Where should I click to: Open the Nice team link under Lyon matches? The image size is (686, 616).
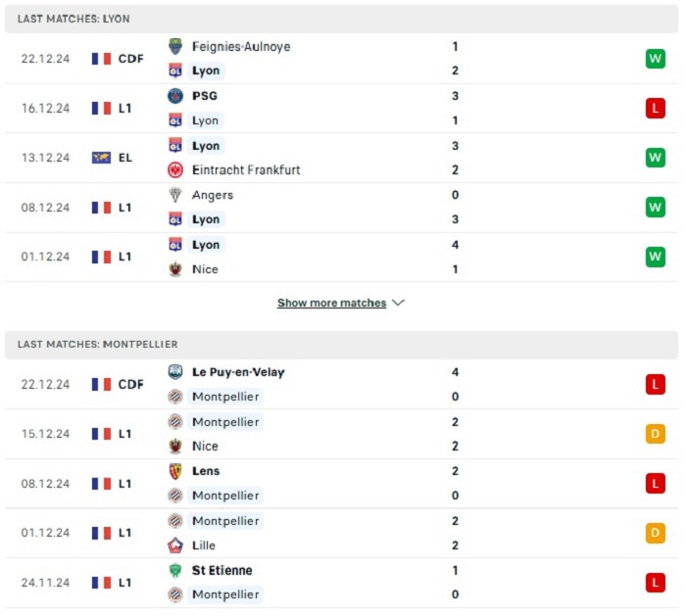pyautogui.click(x=206, y=269)
